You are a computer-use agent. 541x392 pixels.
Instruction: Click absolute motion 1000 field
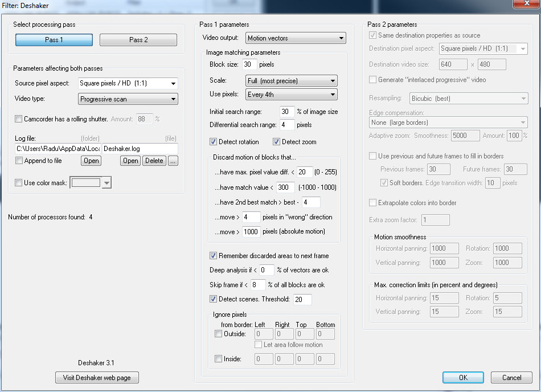click(251, 231)
